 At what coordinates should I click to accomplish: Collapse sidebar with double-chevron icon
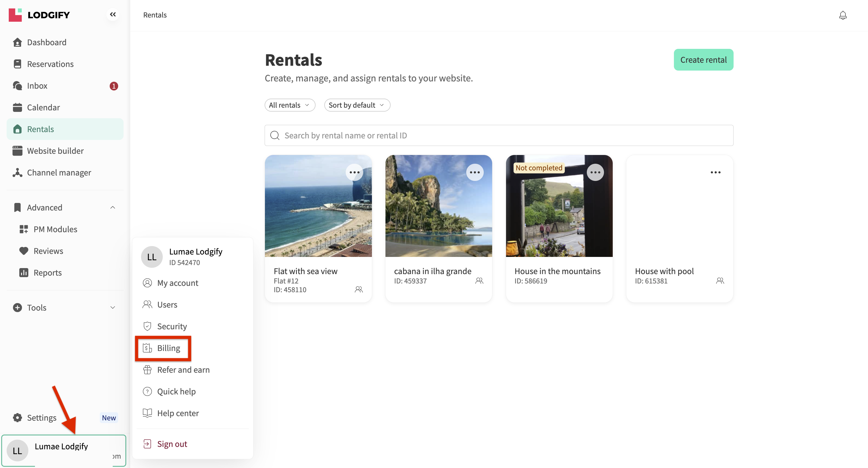(x=112, y=14)
